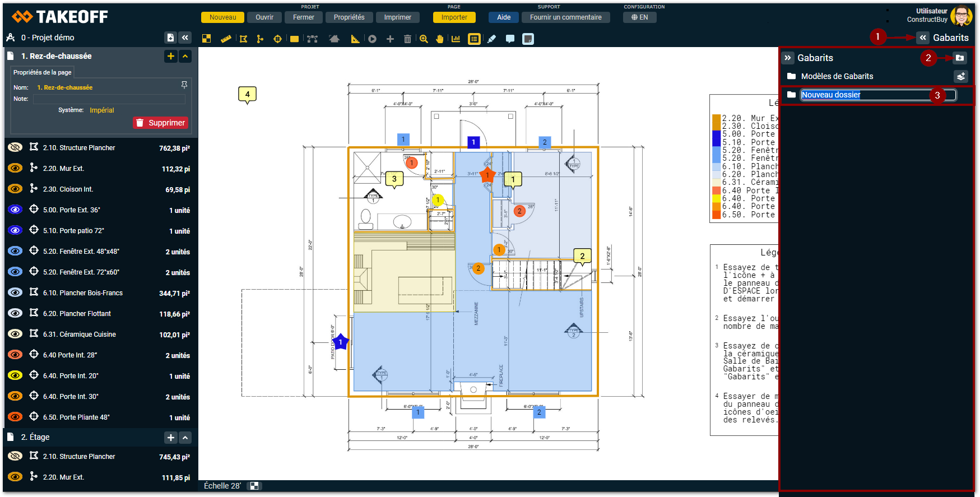Activate the zoom magnifier tool

[x=424, y=39]
